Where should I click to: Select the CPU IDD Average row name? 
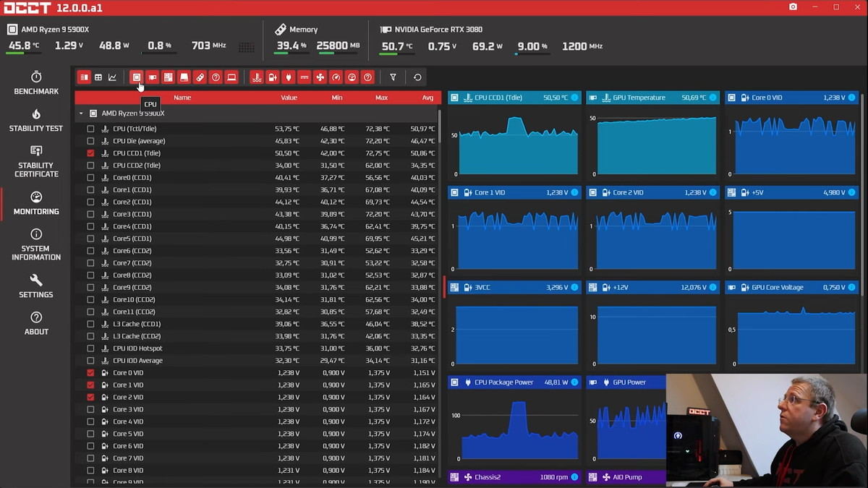[x=138, y=361]
